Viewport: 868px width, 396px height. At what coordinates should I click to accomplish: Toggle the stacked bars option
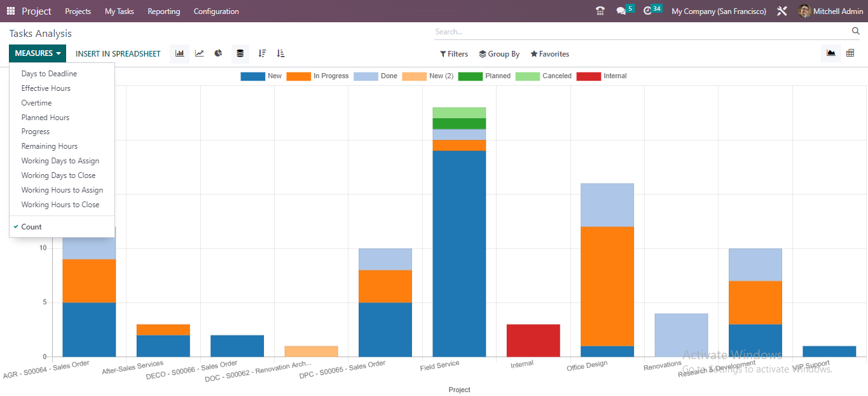click(x=240, y=53)
